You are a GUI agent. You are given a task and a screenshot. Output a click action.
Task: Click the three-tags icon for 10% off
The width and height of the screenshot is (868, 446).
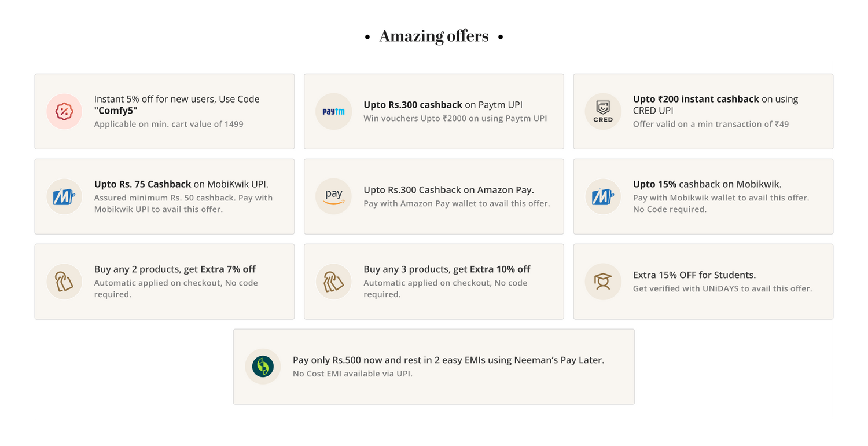click(x=333, y=282)
